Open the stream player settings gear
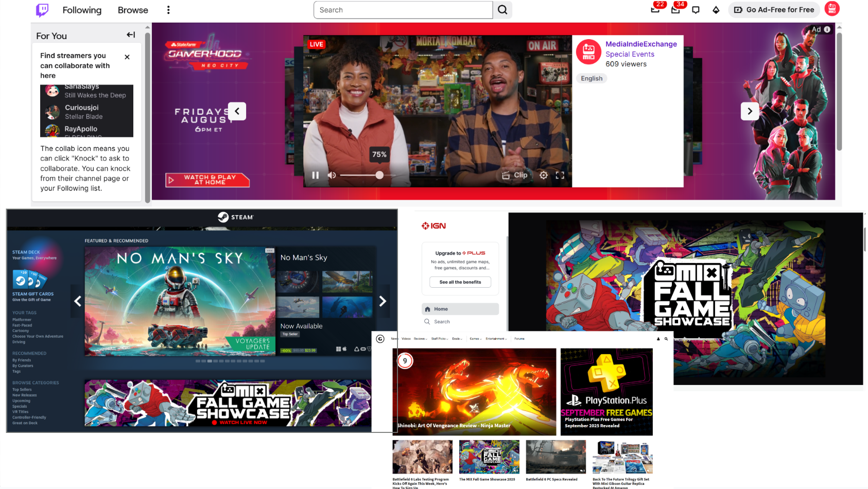 [544, 175]
